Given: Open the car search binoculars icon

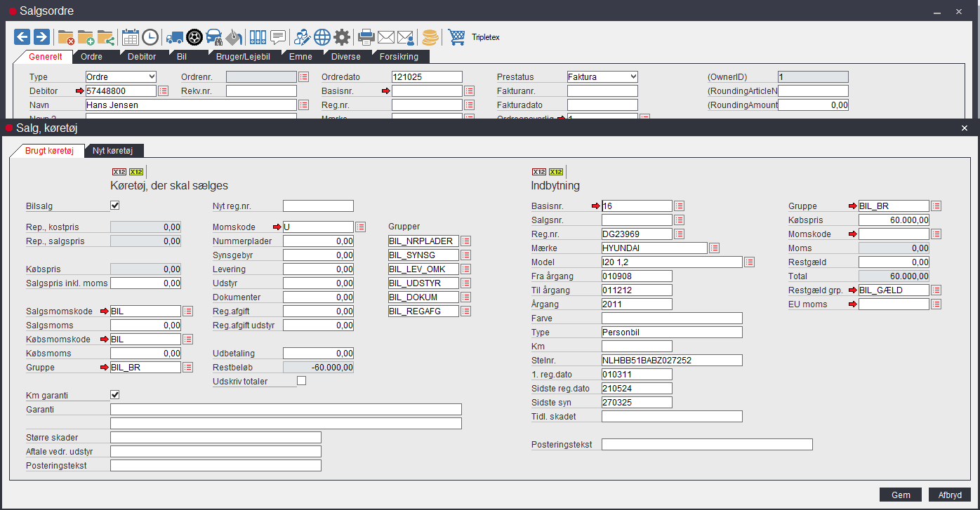Looking at the screenshot, I should (214, 36).
